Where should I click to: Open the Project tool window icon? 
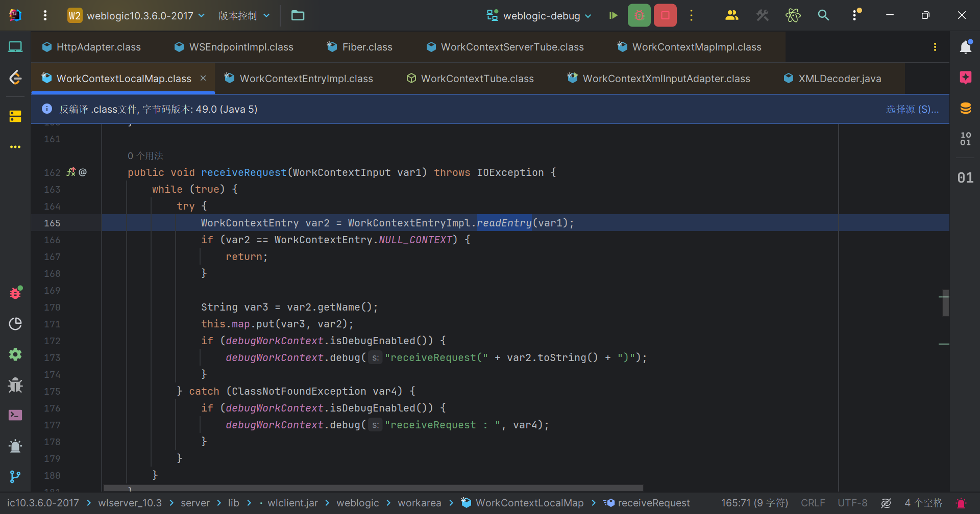tap(15, 47)
